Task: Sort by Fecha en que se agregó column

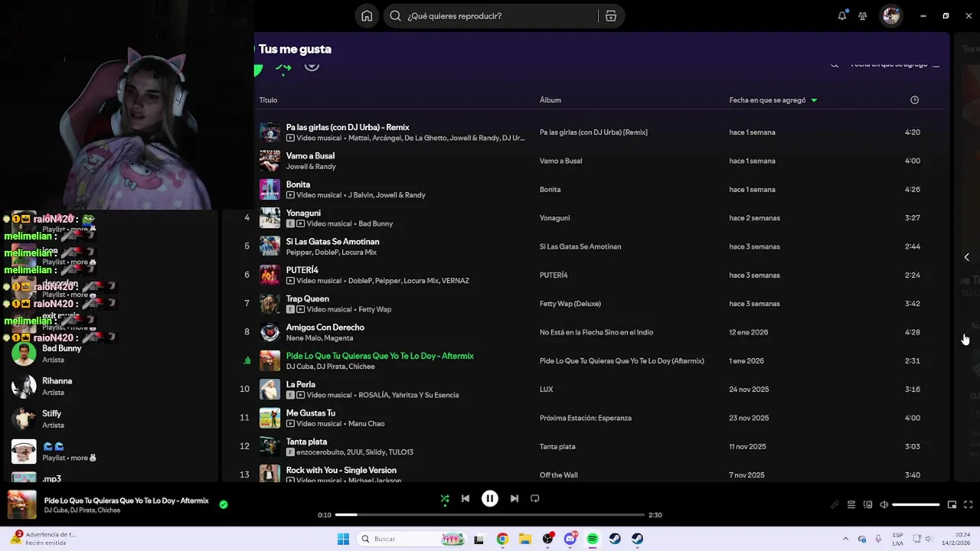Action: coord(767,100)
